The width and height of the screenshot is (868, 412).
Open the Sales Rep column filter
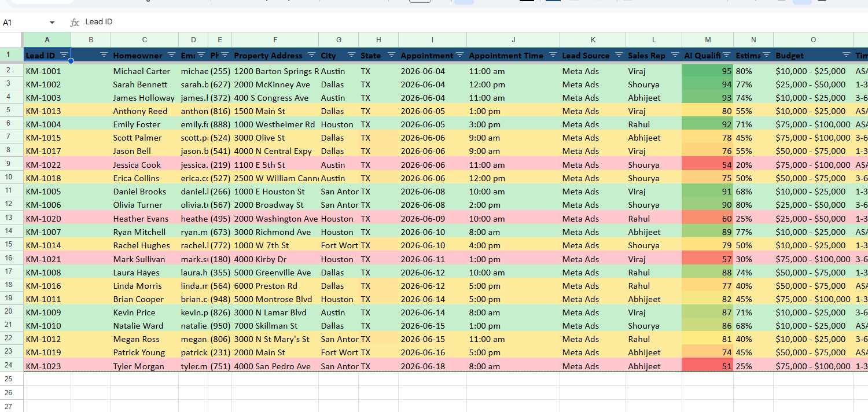click(x=675, y=55)
